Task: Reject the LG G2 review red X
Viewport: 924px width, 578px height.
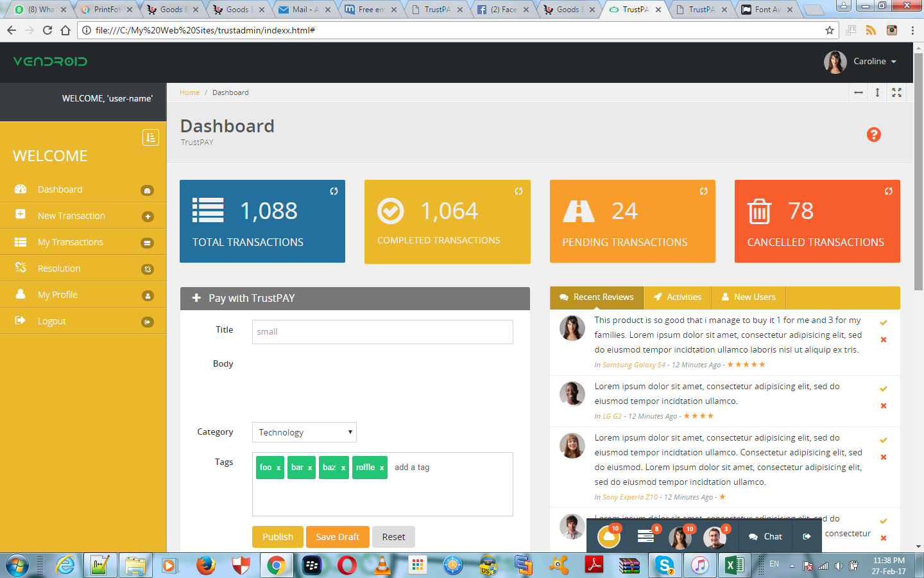Action: pos(884,406)
